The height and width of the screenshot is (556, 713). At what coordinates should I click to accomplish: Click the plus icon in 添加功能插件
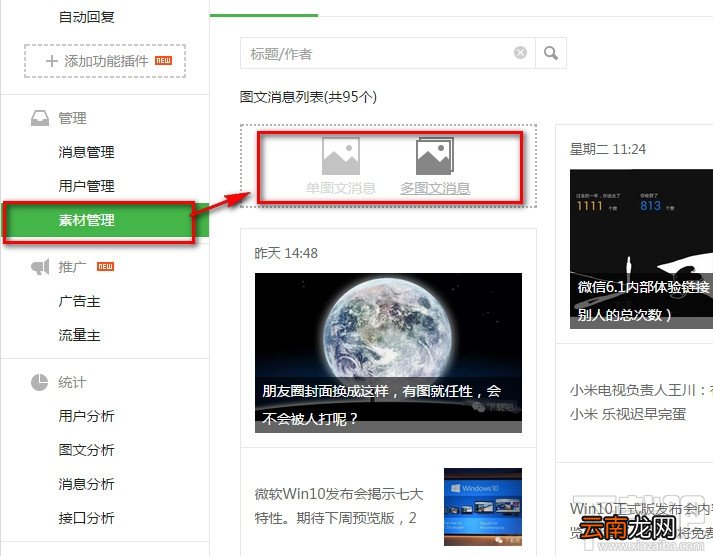click(52, 61)
